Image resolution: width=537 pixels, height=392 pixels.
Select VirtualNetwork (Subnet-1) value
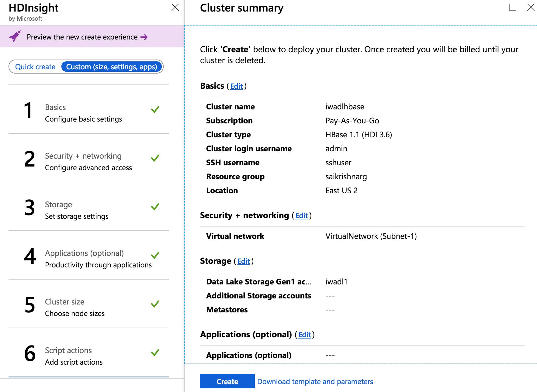click(371, 236)
